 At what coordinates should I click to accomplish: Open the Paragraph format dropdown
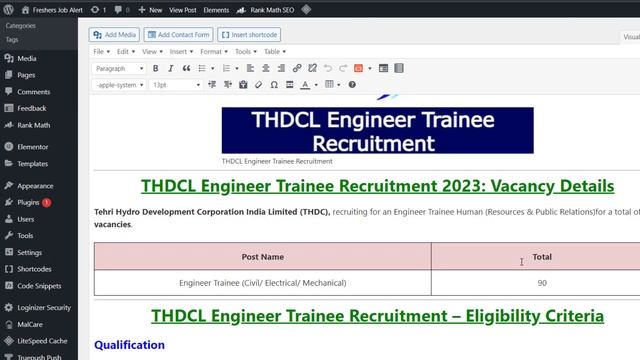[x=119, y=69]
